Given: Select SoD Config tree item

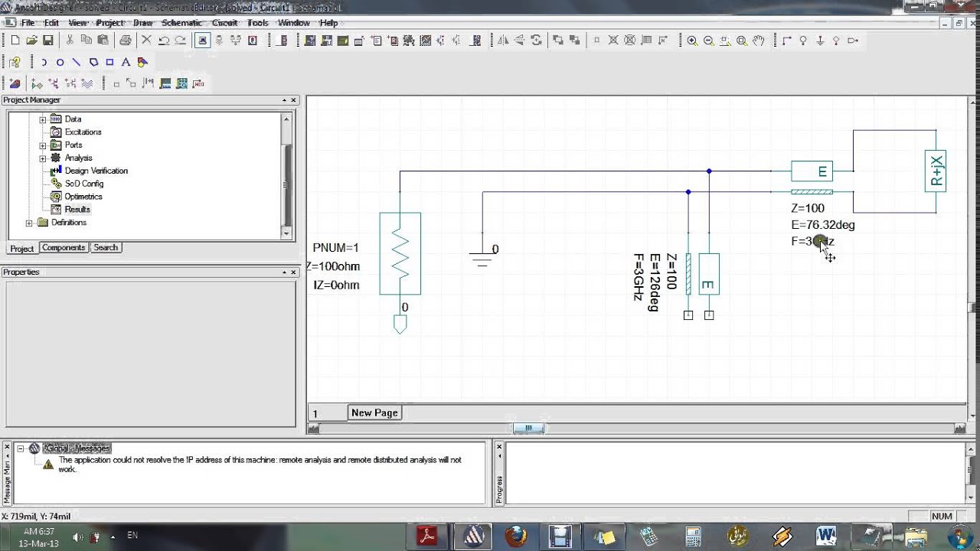Looking at the screenshot, I should 84,184.
